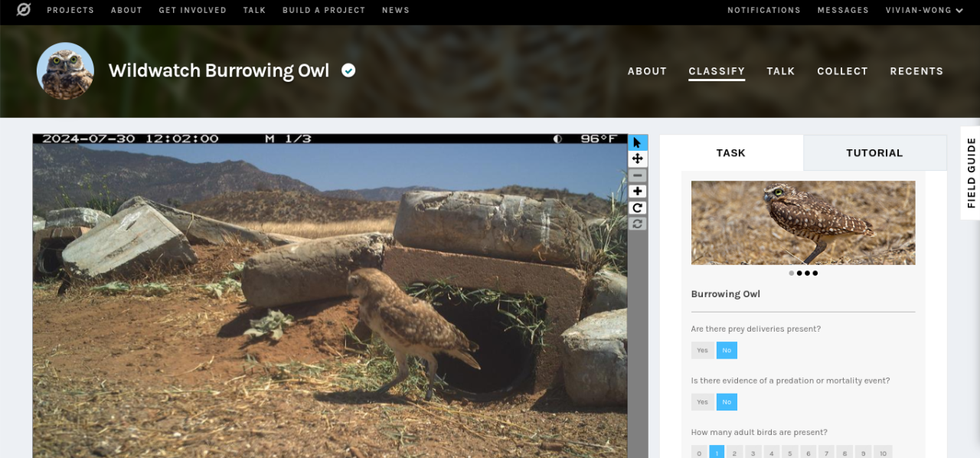
Task: Open the Field Guide side panel
Action: [x=971, y=173]
